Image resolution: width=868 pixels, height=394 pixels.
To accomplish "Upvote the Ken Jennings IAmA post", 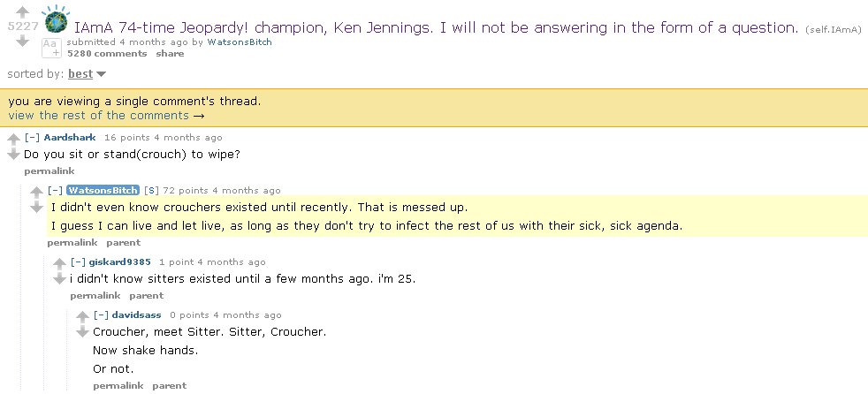I will 22,11.
